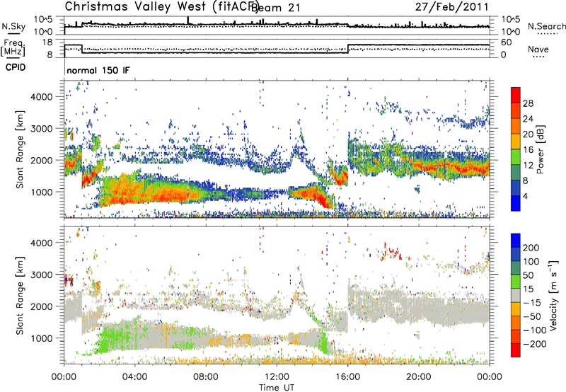Pick the green 15–50 velocity colorbar segment
The width and height of the screenshot is (566, 392).
(516, 282)
